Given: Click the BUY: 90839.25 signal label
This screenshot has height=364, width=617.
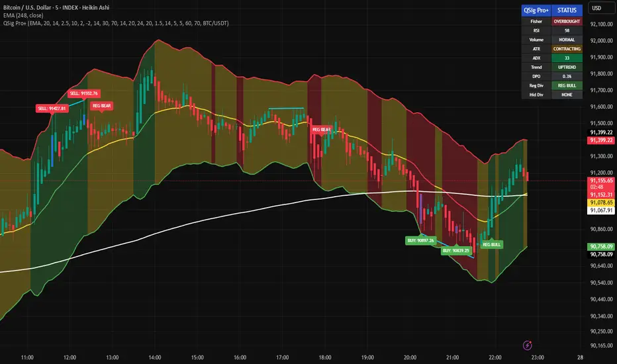Looking at the screenshot, I should (x=455, y=251).
